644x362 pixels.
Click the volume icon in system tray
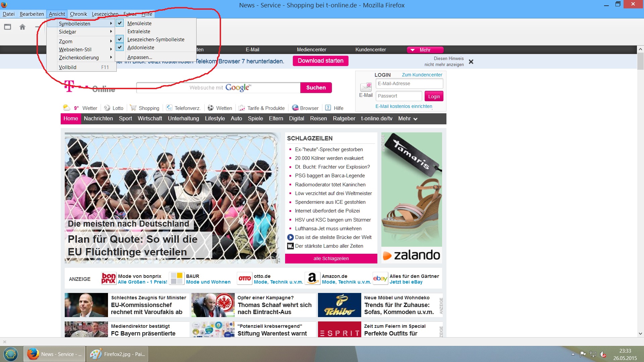(x=603, y=354)
